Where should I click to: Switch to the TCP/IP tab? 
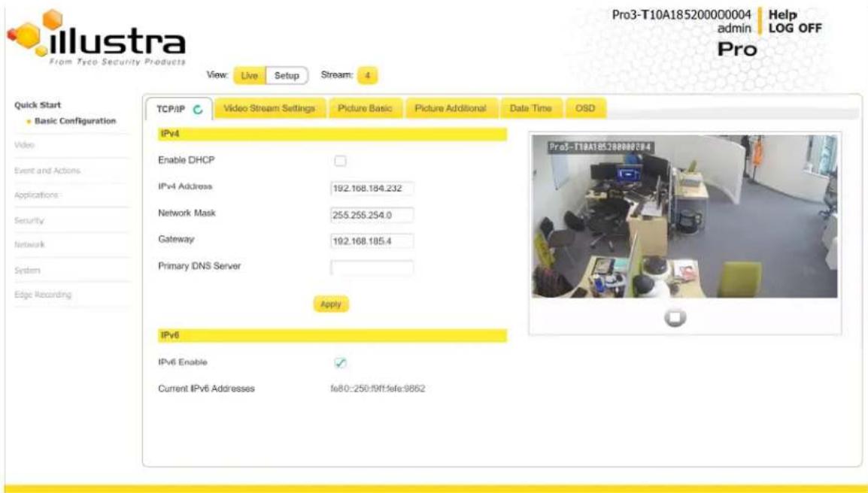pos(178,109)
